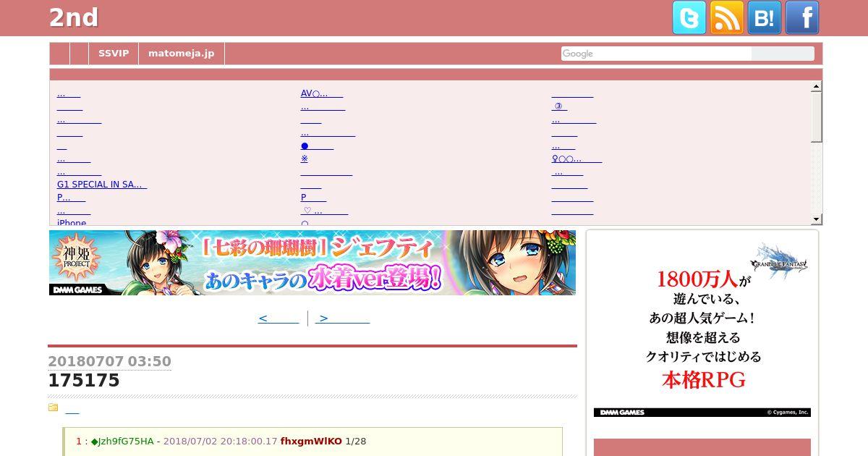868x456 pixels.
Task: Open the next article link marked >
Action: (x=343, y=318)
